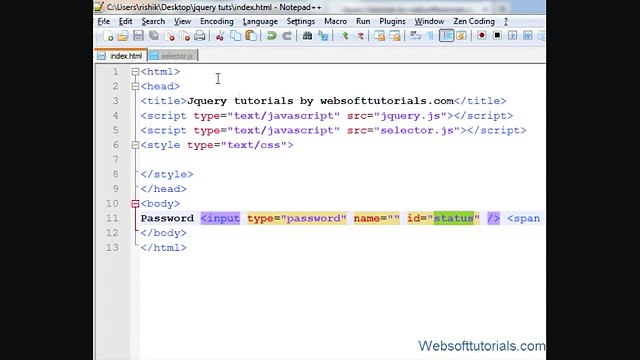Open Find with the binoculars icon
The image size is (640, 360).
point(307,36)
